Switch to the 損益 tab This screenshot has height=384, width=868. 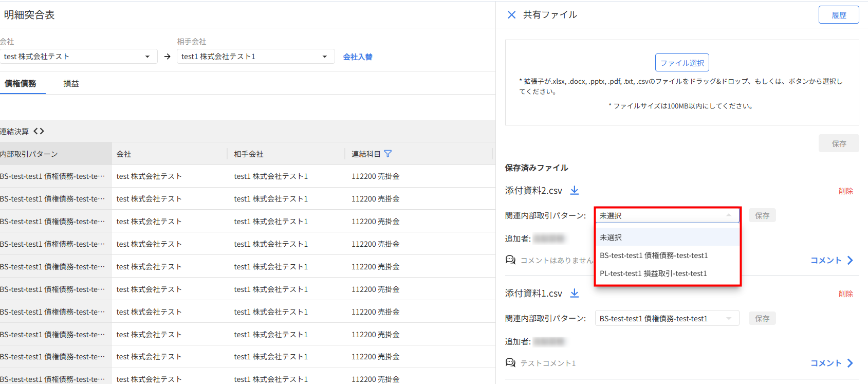click(x=71, y=84)
